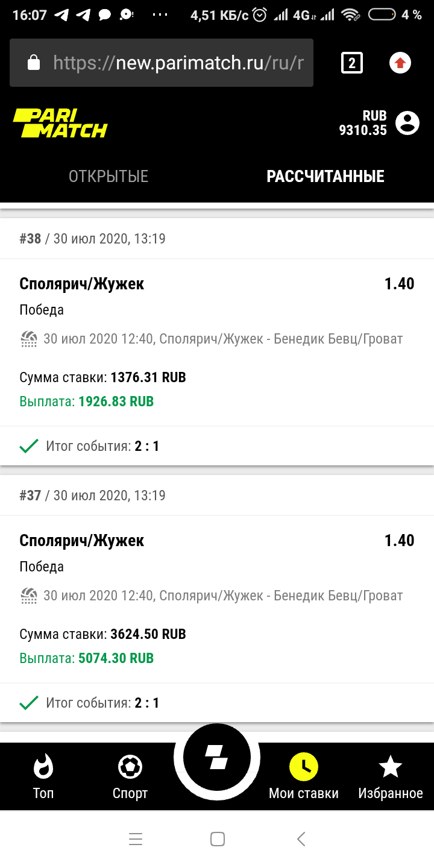Tap the Parimatch logo
This screenshot has width=434, height=868.
pyautogui.click(x=60, y=123)
